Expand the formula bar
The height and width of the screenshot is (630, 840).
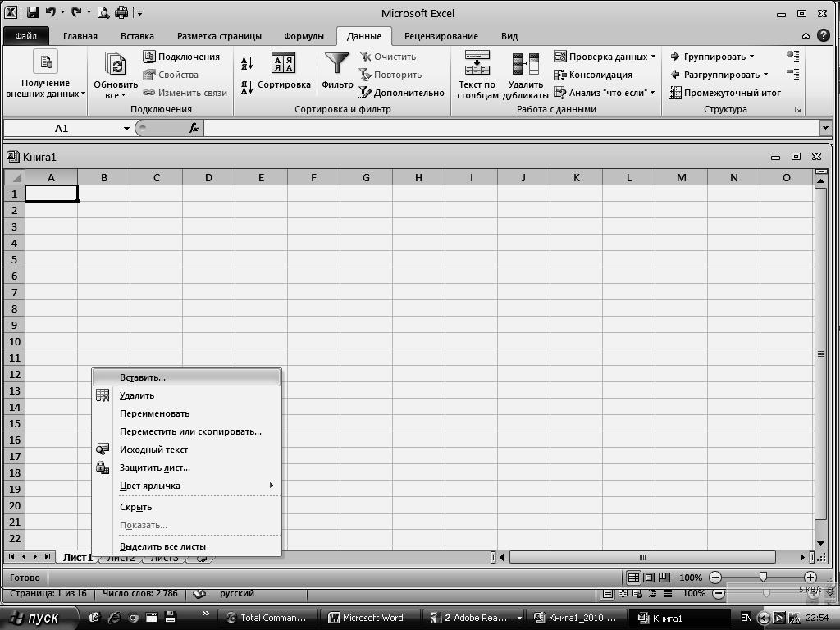click(825, 127)
